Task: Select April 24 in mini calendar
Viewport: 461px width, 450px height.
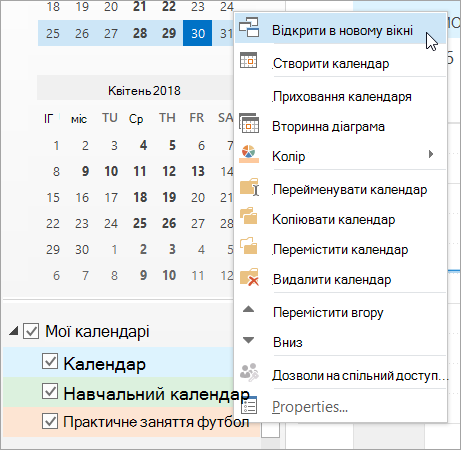Action: (111, 223)
